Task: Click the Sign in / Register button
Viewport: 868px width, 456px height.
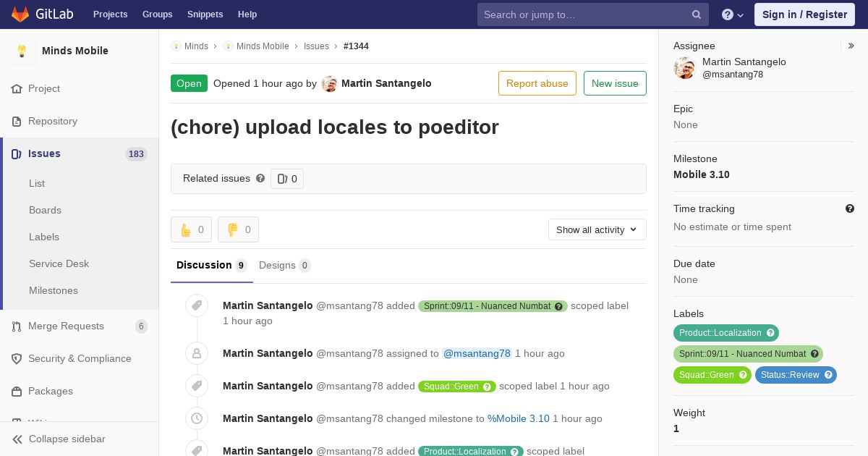Action: 804,14
